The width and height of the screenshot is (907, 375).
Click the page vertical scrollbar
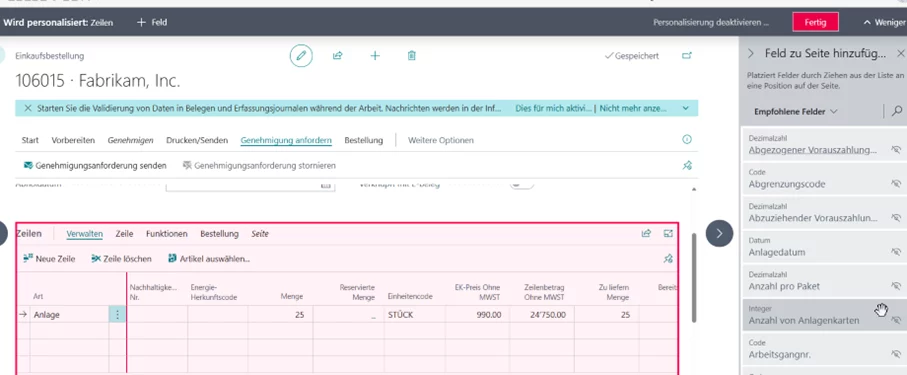pos(694,277)
